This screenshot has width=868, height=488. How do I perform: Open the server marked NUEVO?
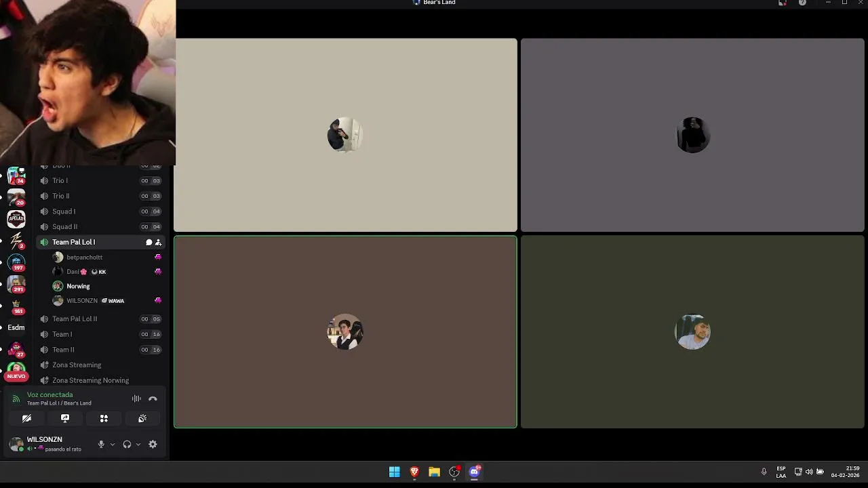16,371
